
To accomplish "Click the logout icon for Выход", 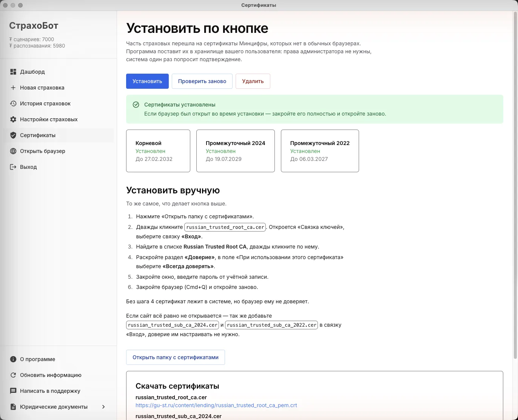I will pos(13,167).
